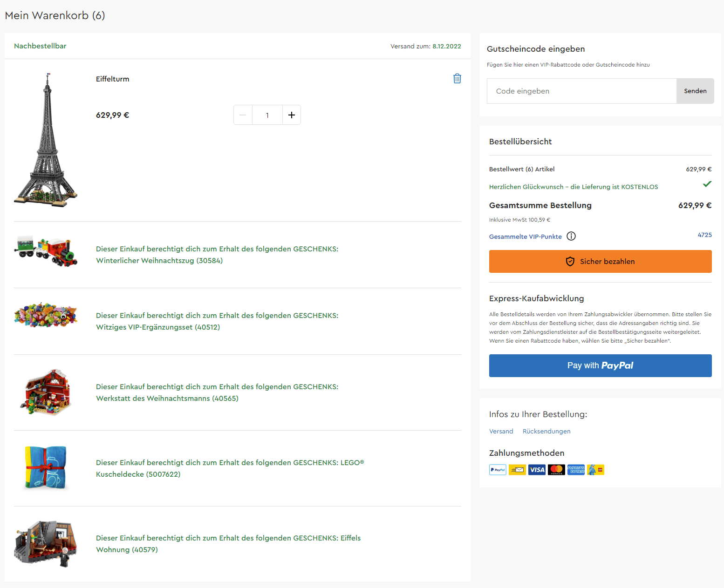Click the Eiffelturm quantity field
The image size is (724, 588).
click(267, 115)
